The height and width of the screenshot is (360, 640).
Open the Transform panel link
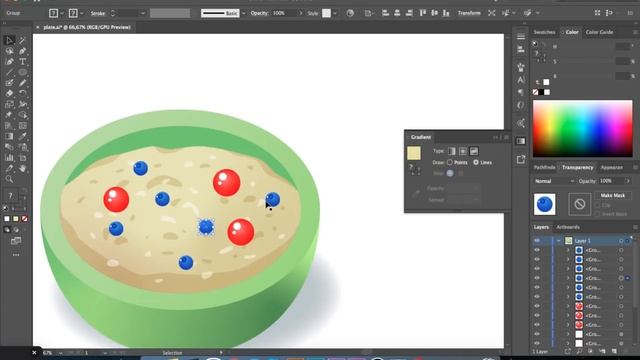[x=469, y=13]
